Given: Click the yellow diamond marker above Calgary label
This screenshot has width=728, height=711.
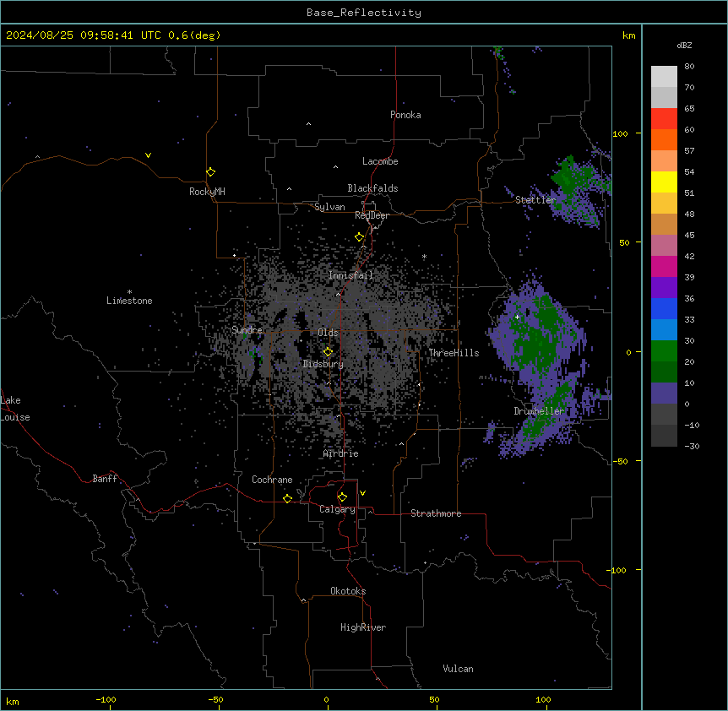Looking at the screenshot, I should coord(342,497).
